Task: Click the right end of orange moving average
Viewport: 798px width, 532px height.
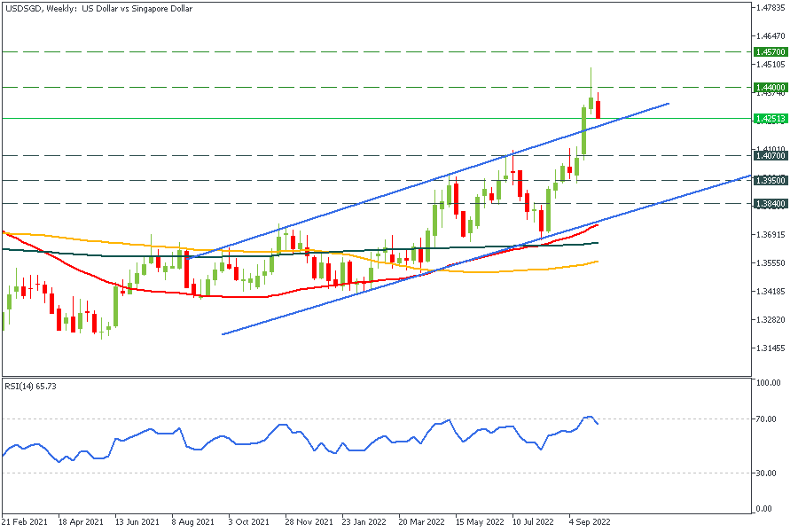Action: (598, 262)
